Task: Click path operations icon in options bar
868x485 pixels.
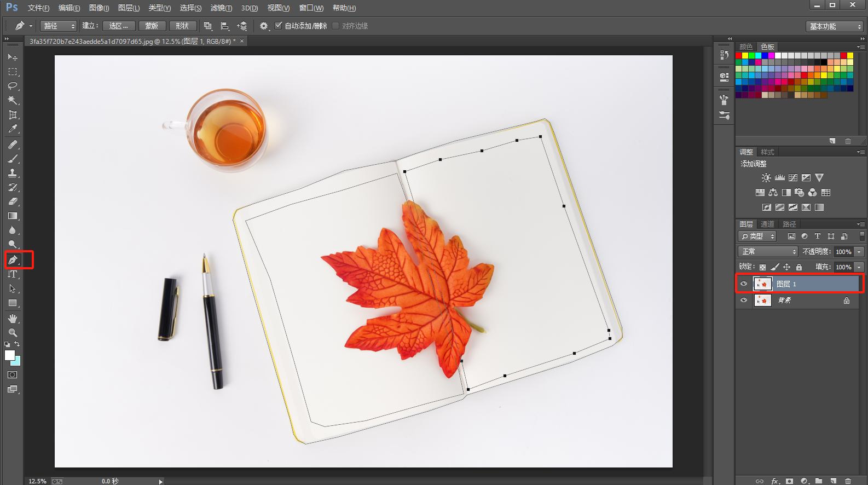Action: pos(208,26)
